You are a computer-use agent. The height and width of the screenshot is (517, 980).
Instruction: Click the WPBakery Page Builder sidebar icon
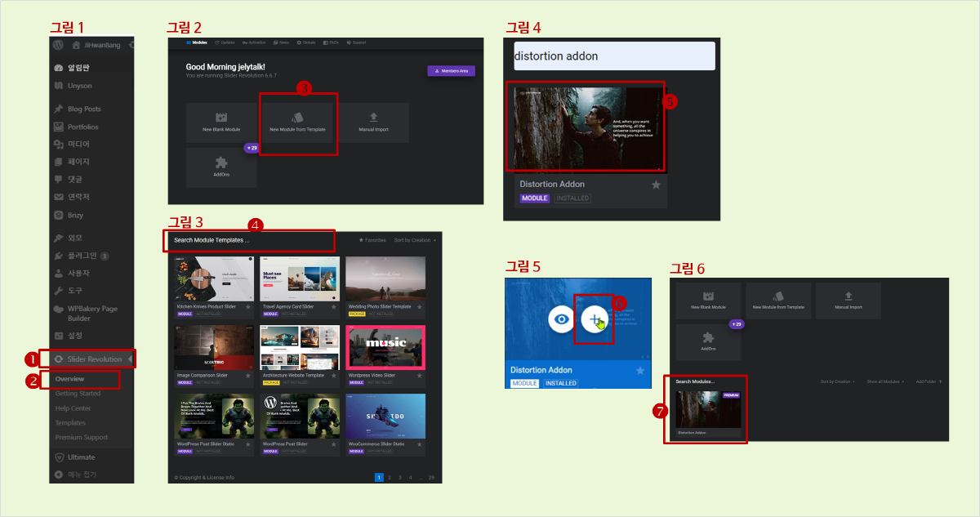pyautogui.click(x=59, y=310)
